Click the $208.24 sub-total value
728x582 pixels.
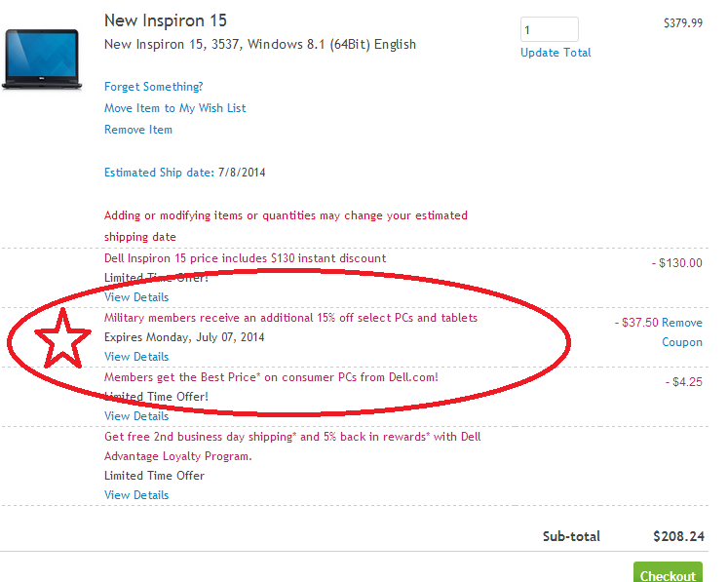678,536
